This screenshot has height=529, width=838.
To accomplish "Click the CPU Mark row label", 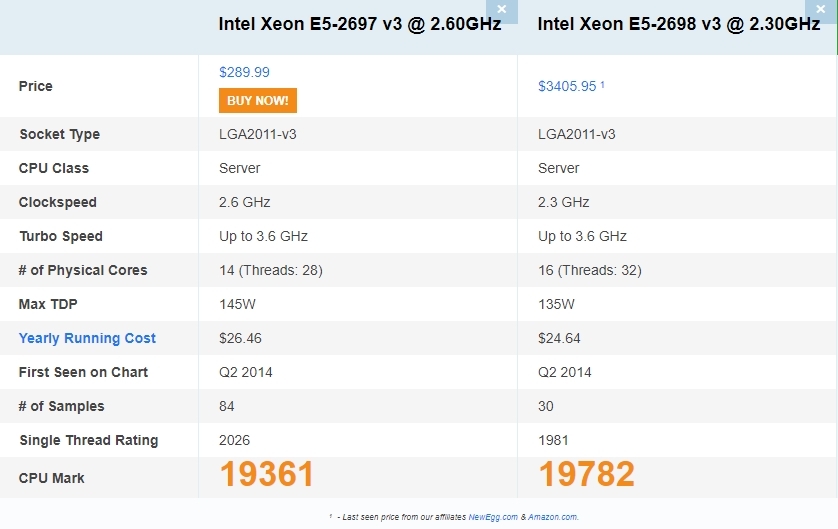I will point(52,478).
